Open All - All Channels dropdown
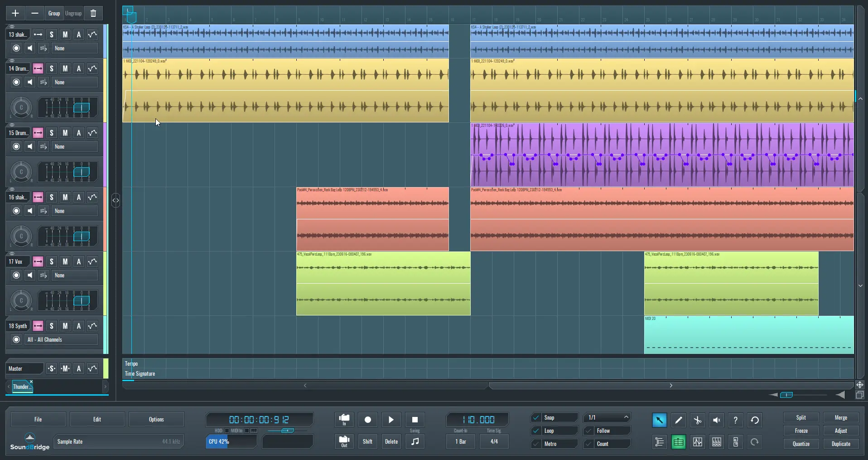This screenshot has height=460, width=868. [x=62, y=340]
